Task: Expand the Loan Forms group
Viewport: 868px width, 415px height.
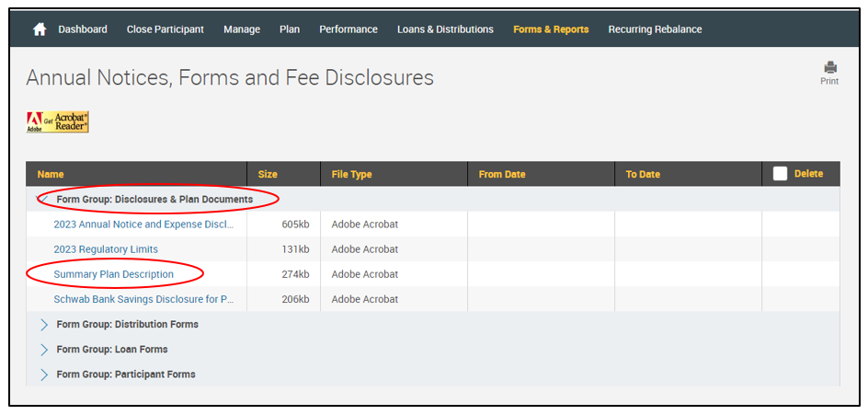Action: click(x=44, y=349)
